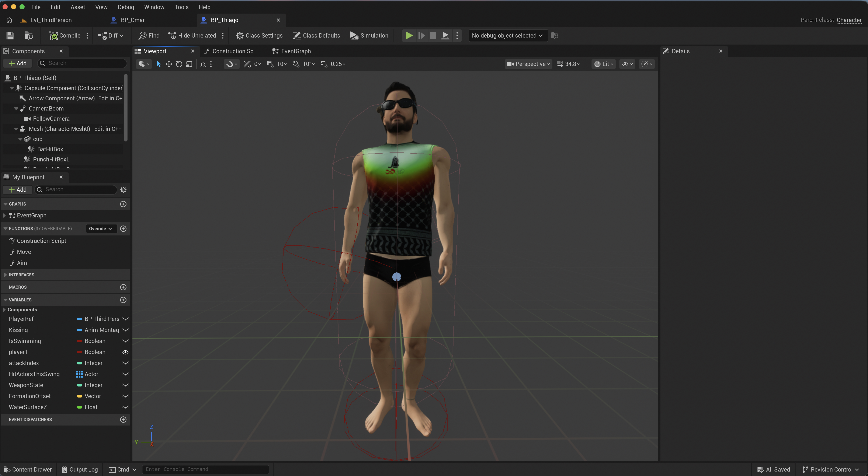
Task: Click the green Play button
Action: point(409,35)
